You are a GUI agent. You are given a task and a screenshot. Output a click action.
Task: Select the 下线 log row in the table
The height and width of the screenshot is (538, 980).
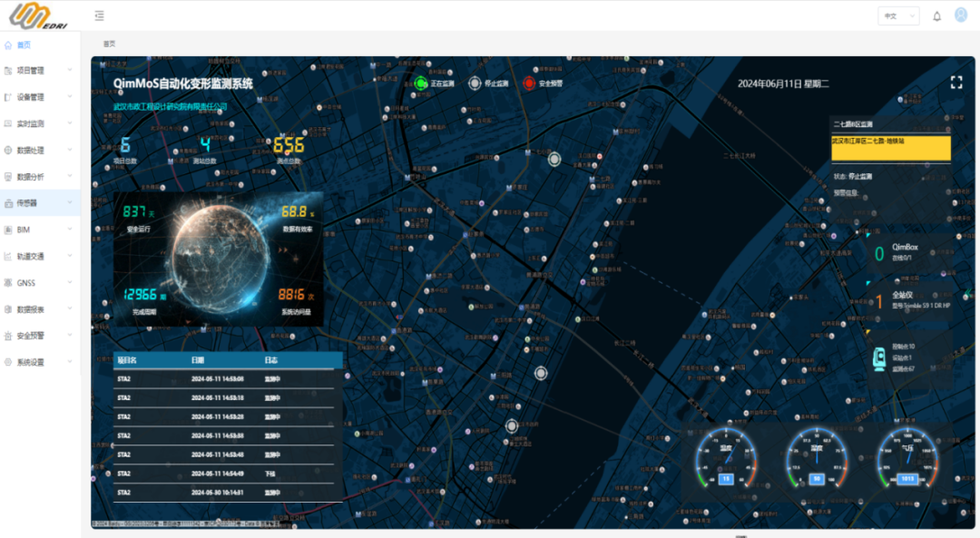tap(227, 474)
